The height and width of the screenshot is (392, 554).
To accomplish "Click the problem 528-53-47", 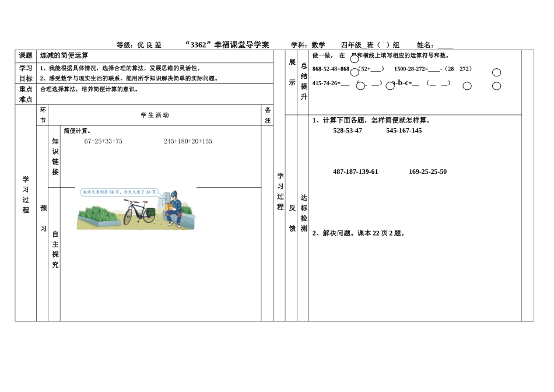I will click(348, 131).
